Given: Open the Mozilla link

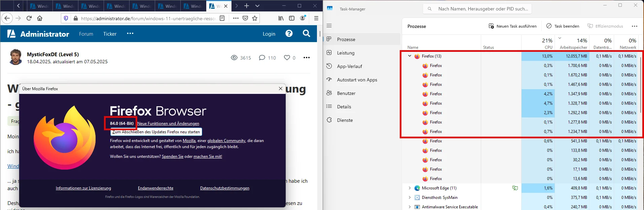Looking at the screenshot, I should click(x=189, y=141).
